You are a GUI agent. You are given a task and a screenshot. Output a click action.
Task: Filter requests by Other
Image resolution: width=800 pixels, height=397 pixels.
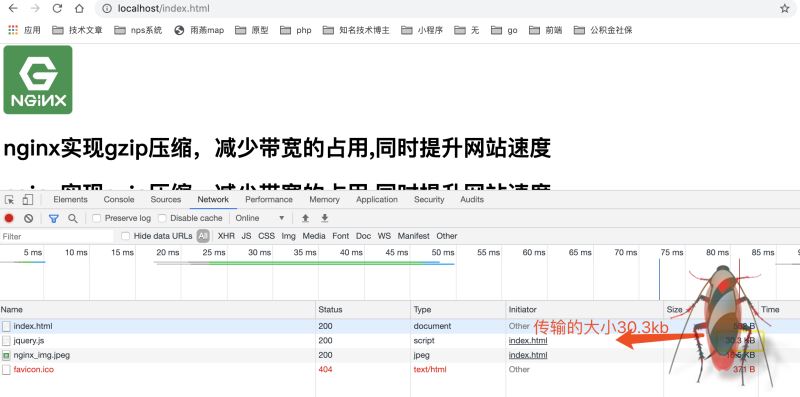click(446, 236)
